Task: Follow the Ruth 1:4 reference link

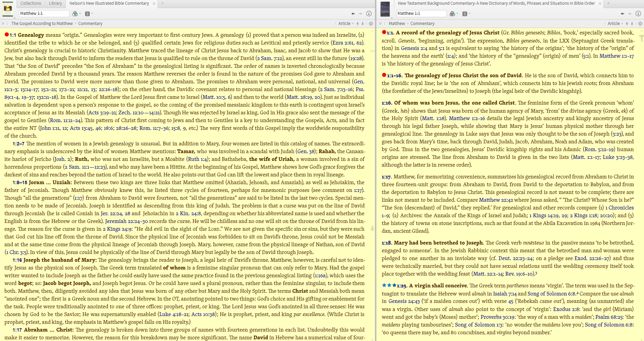Action: pos(198,159)
